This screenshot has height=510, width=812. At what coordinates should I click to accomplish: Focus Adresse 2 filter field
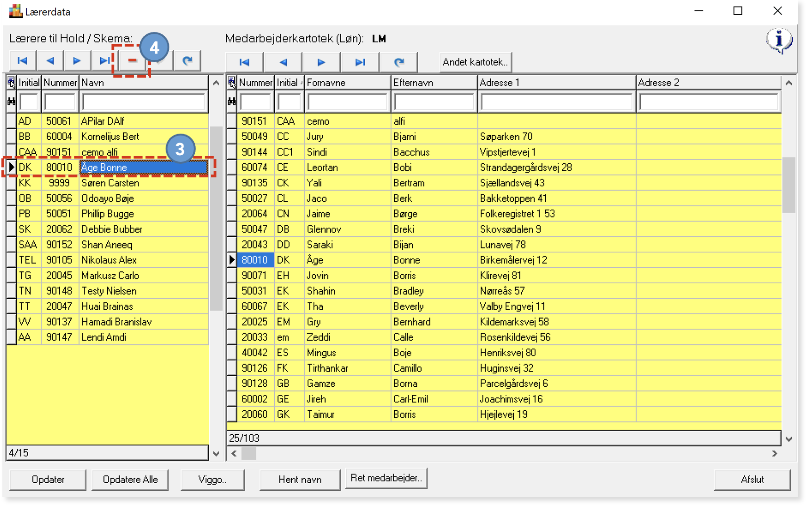(x=709, y=102)
